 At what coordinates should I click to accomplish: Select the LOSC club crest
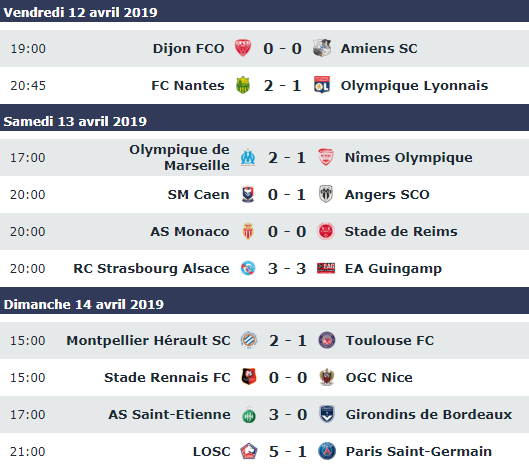pos(249,451)
